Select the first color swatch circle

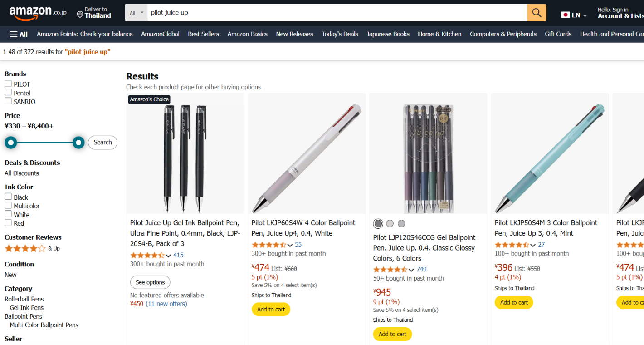378,223
